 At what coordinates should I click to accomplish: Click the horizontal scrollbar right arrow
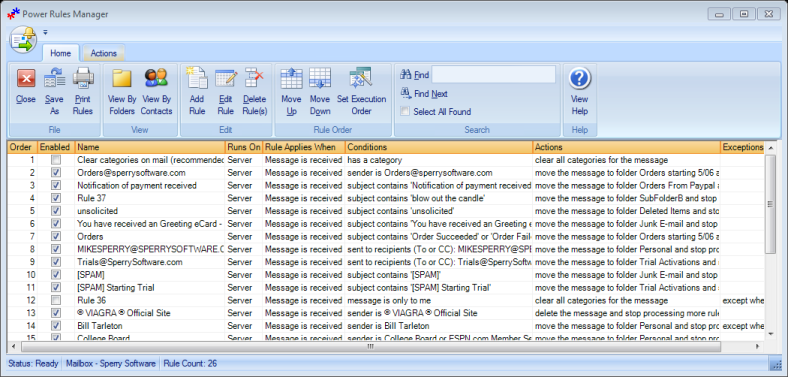(x=758, y=346)
